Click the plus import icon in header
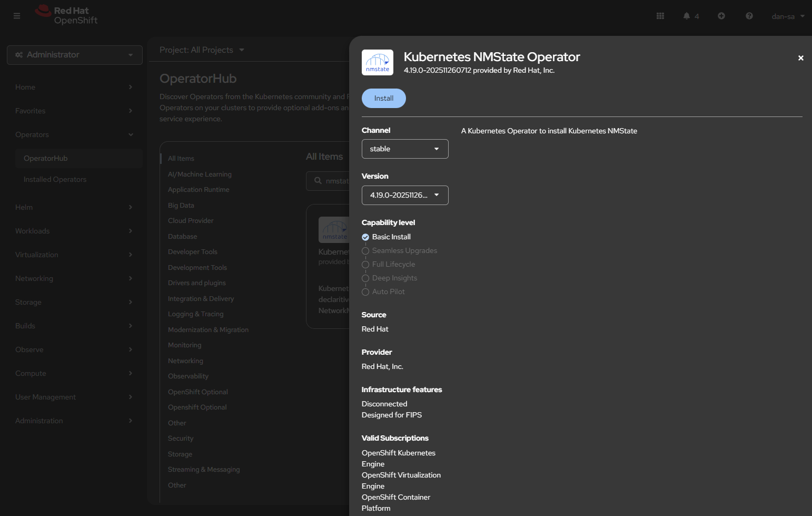Image resolution: width=812 pixels, height=516 pixels. point(721,16)
